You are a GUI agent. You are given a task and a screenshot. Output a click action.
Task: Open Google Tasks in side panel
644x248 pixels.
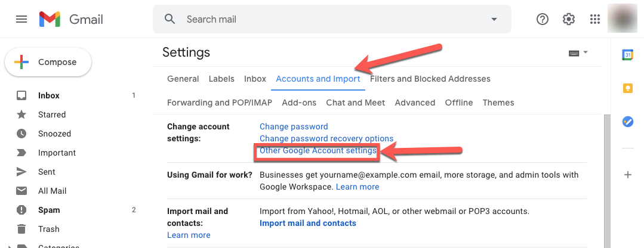click(x=627, y=122)
